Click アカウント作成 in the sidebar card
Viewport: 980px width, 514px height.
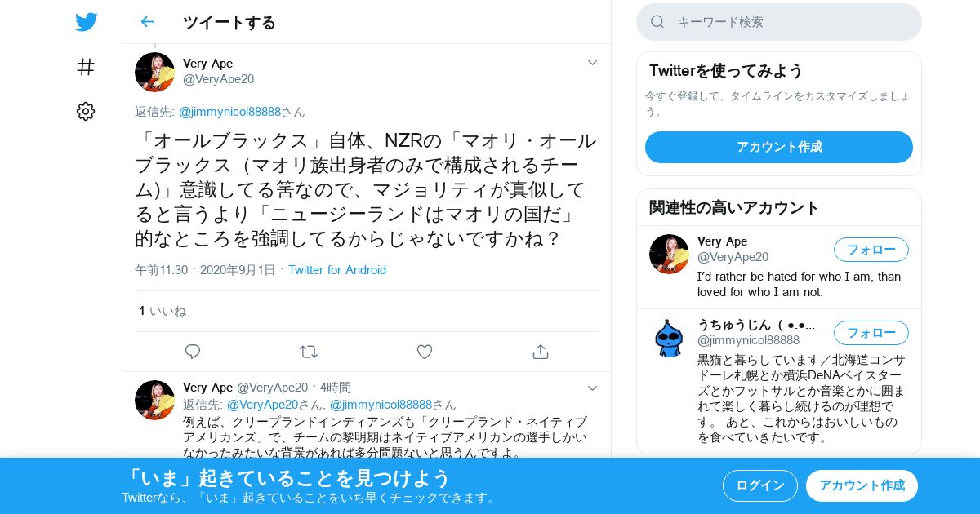coord(779,147)
